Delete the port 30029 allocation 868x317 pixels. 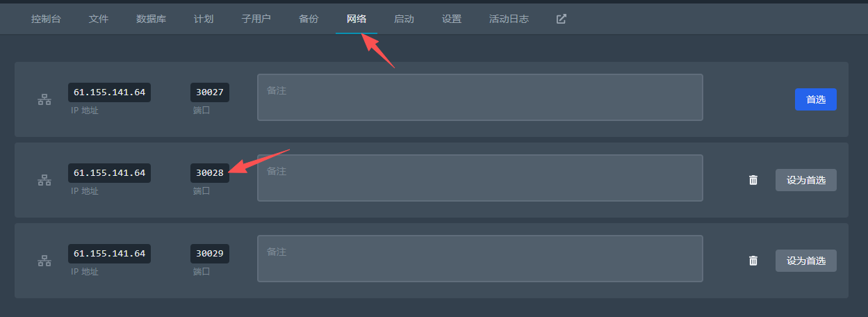point(753,261)
